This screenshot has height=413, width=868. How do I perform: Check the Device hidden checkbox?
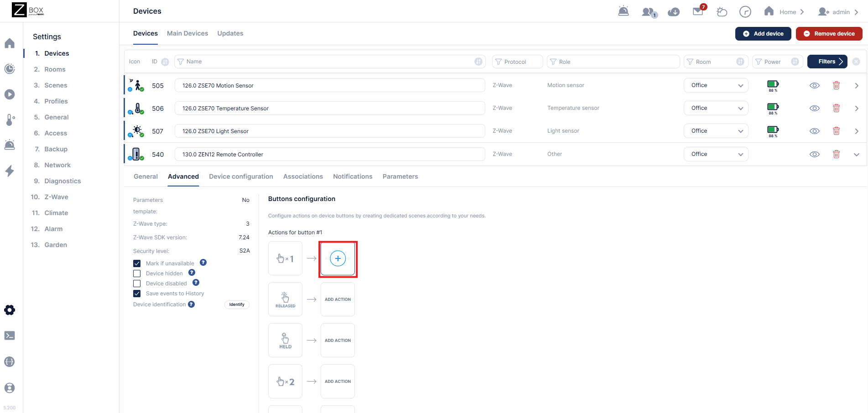(137, 274)
